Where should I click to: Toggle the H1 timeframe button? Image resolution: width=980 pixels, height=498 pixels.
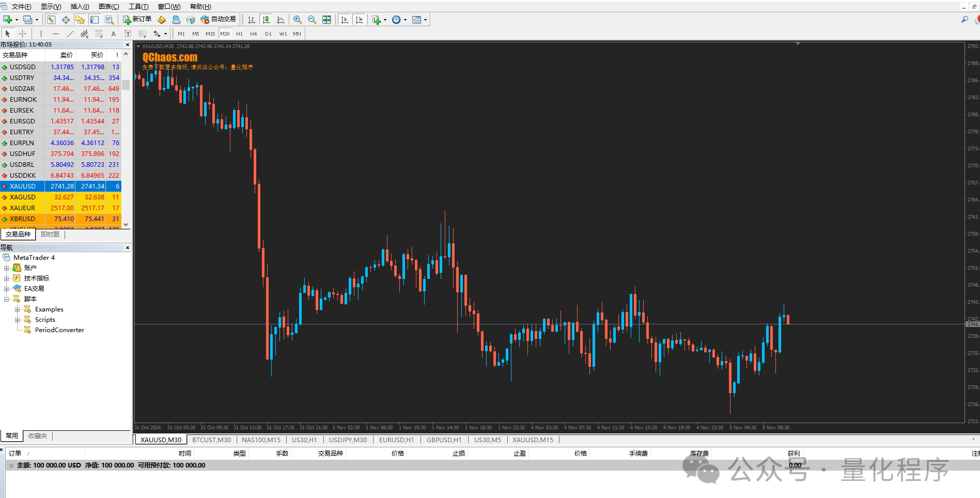pyautogui.click(x=239, y=34)
